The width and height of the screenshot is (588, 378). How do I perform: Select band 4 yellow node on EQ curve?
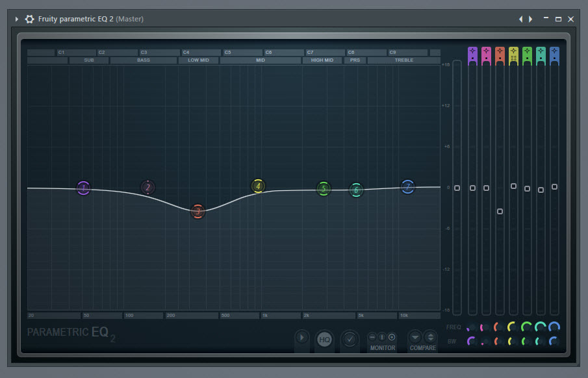[x=258, y=186]
